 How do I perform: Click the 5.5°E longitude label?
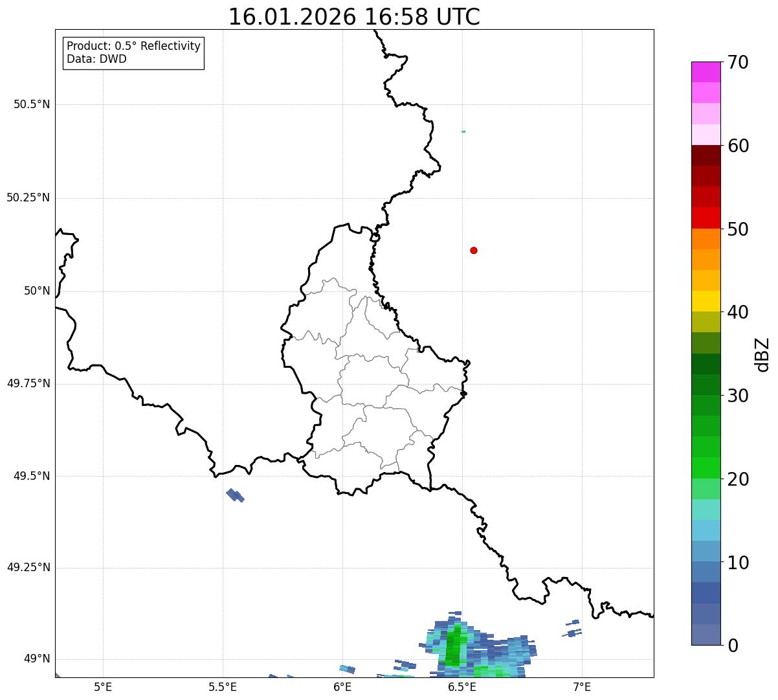[x=223, y=687]
